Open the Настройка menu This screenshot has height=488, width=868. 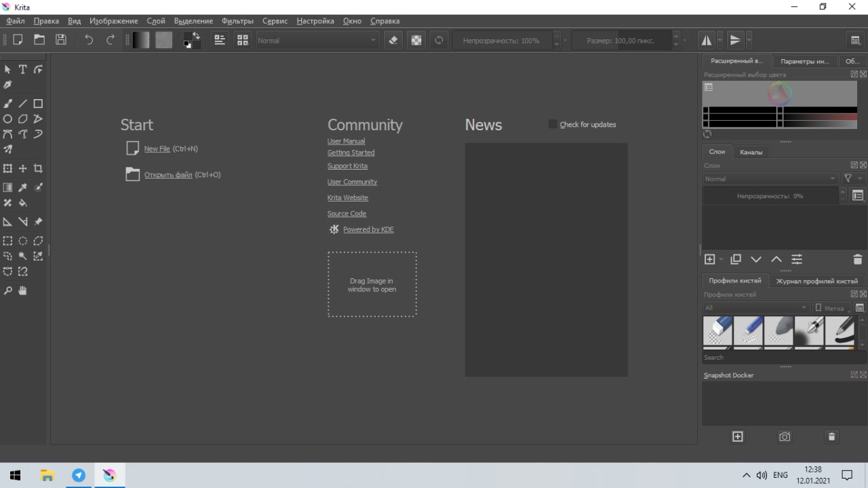[x=315, y=21]
